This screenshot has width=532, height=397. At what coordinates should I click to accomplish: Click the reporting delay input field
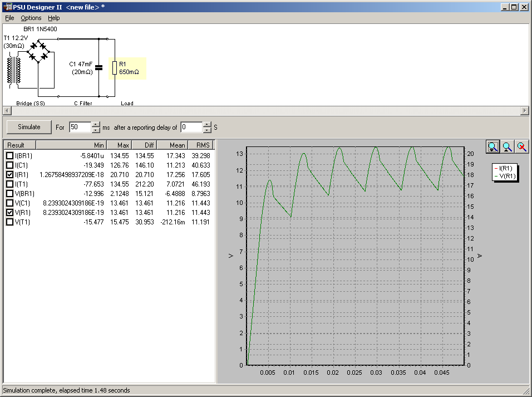[191, 127]
